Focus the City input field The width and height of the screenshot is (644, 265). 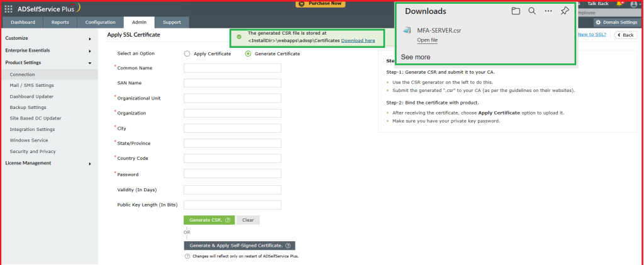tap(233, 128)
